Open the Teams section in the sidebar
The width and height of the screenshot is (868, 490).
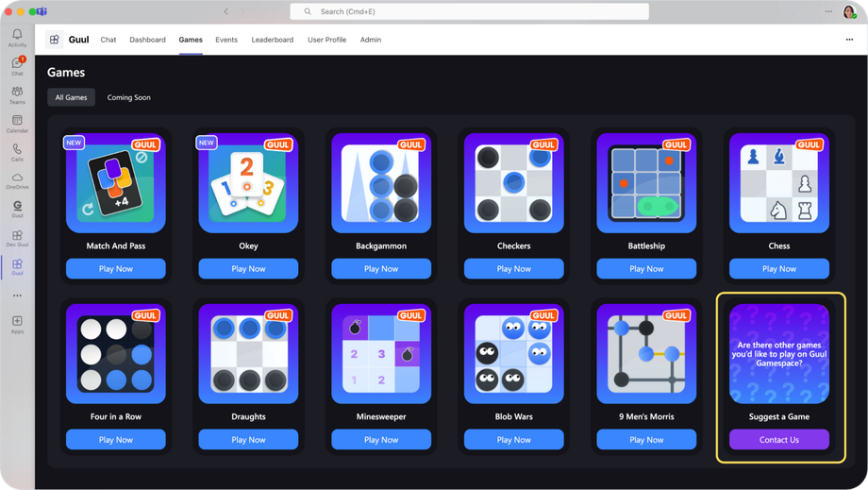[x=17, y=94]
